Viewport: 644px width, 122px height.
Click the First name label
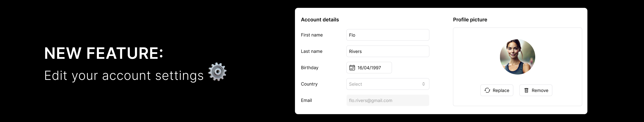311,35
